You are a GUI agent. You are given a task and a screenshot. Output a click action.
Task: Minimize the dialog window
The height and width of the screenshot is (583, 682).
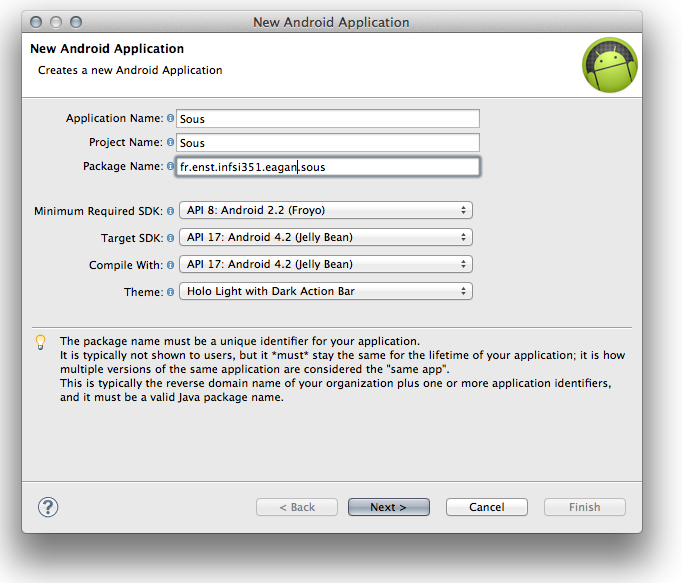pyautogui.click(x=56, y=22)
